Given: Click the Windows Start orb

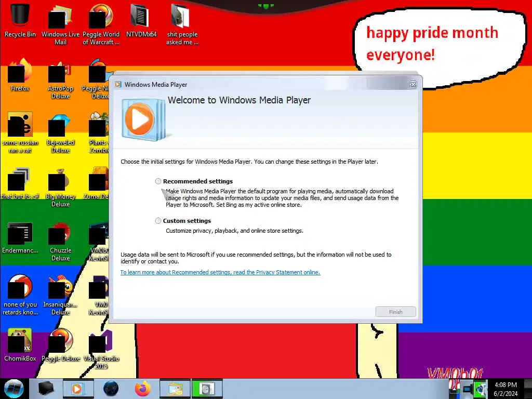Looking at the screenshot, I should tap(14, 389).
